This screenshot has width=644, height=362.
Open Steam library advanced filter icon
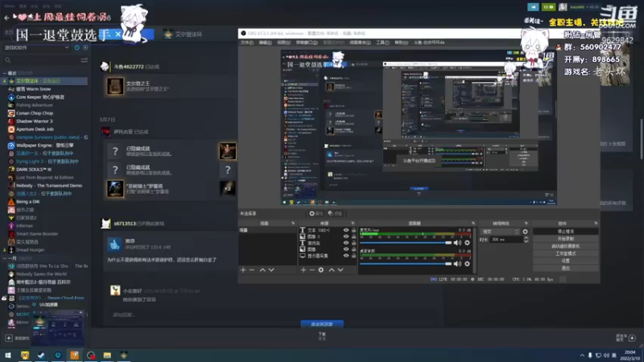[x=85, y=60]
